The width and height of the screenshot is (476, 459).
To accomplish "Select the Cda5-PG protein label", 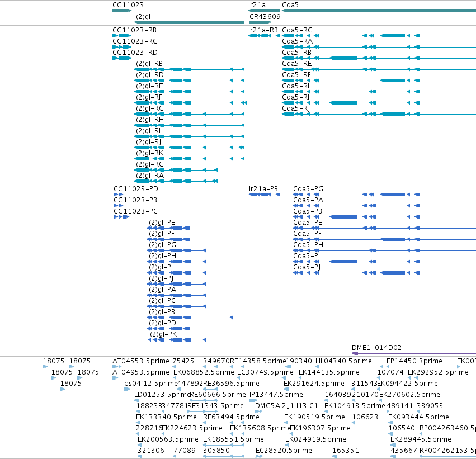I will click(308, 189).
